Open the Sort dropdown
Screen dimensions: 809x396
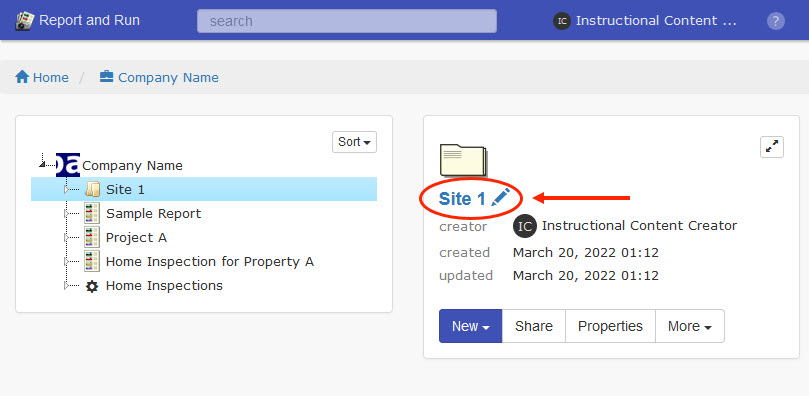point(354,142)
